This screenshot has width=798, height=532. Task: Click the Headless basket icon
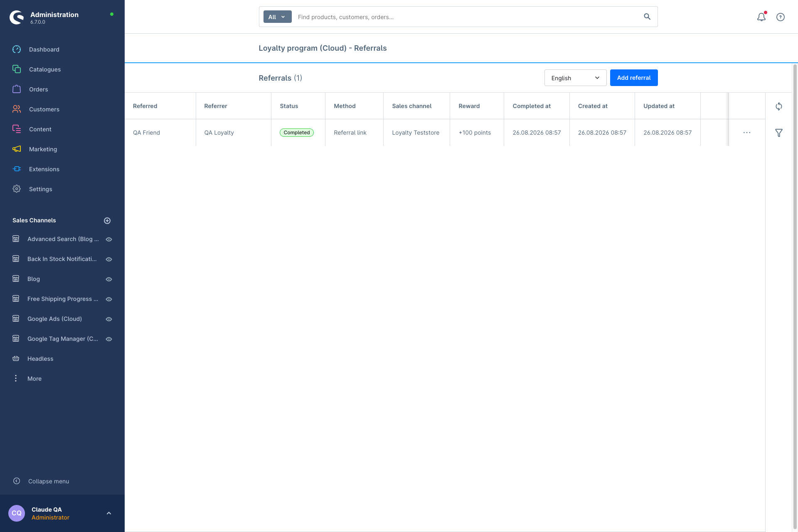[x=16, y=359]
